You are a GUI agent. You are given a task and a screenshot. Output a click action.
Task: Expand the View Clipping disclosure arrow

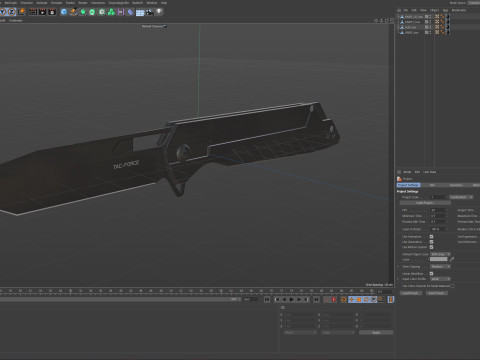(x=398, y=267)
